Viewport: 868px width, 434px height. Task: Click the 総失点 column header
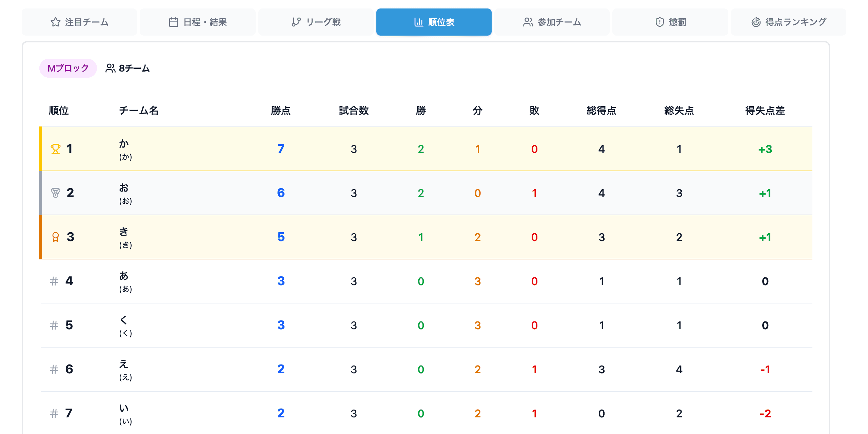(679, 111)
